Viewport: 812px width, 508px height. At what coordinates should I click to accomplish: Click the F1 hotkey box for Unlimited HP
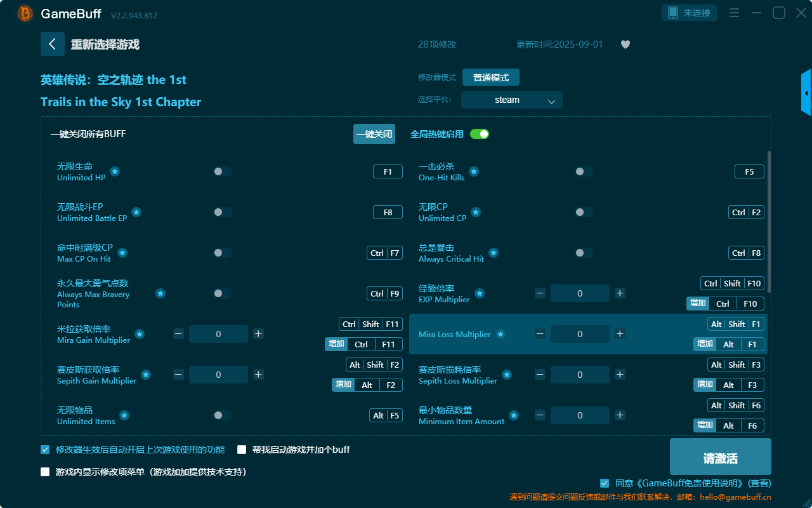388,171
